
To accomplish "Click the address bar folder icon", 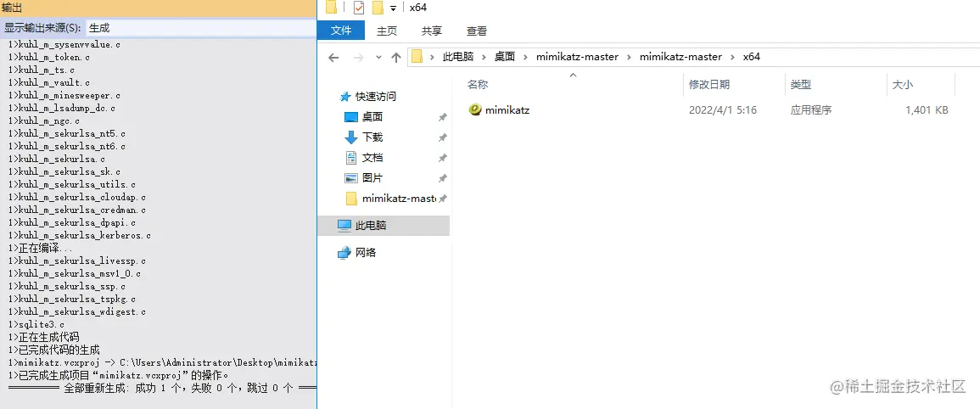I will (417, 57).
